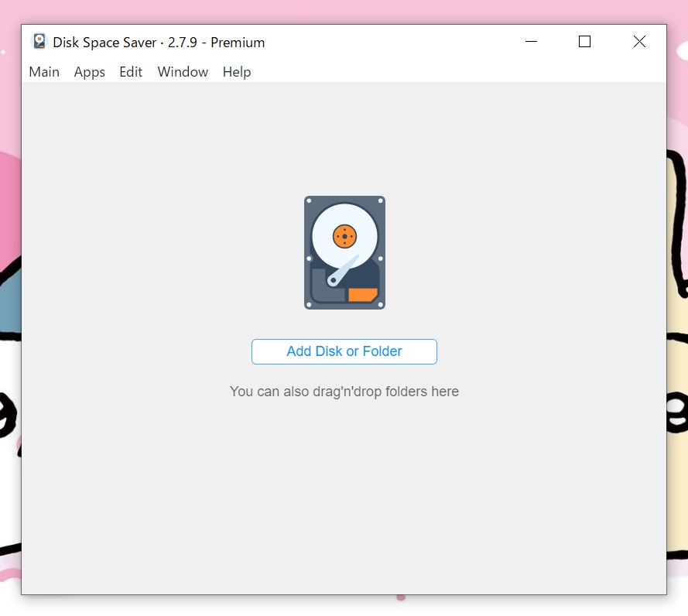Open the Apps menu

pyautogui.click(x=90, y=71)
